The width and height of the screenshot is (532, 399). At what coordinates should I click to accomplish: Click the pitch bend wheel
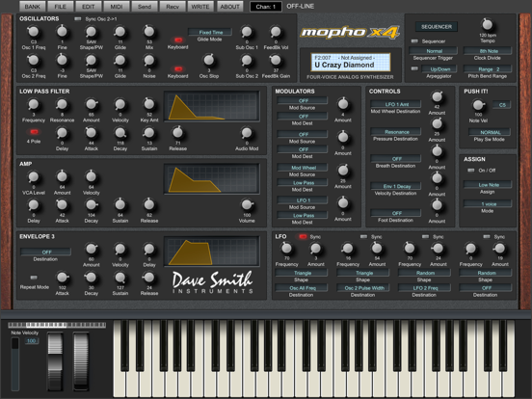point(55,361)
